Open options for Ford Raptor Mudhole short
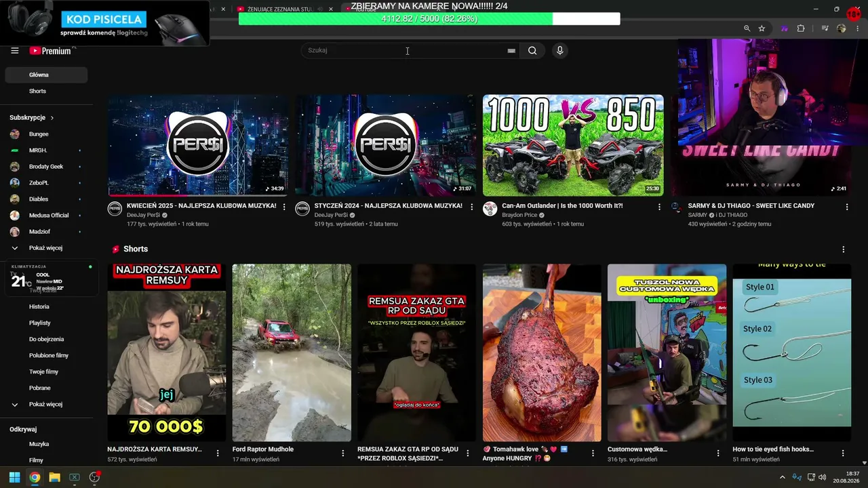The width and height of the screenshot is (868, 488). 342,453
